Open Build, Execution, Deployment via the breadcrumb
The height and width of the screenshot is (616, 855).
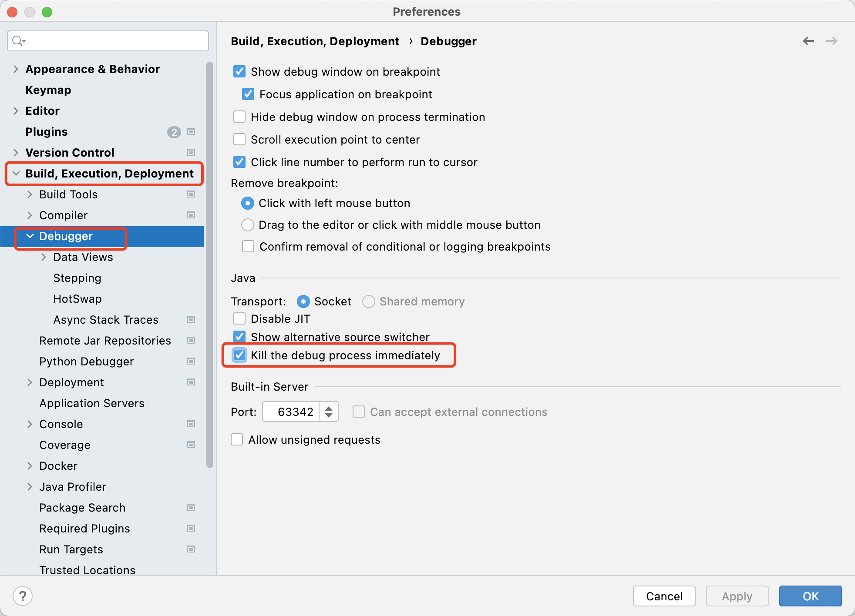(315, 41)
